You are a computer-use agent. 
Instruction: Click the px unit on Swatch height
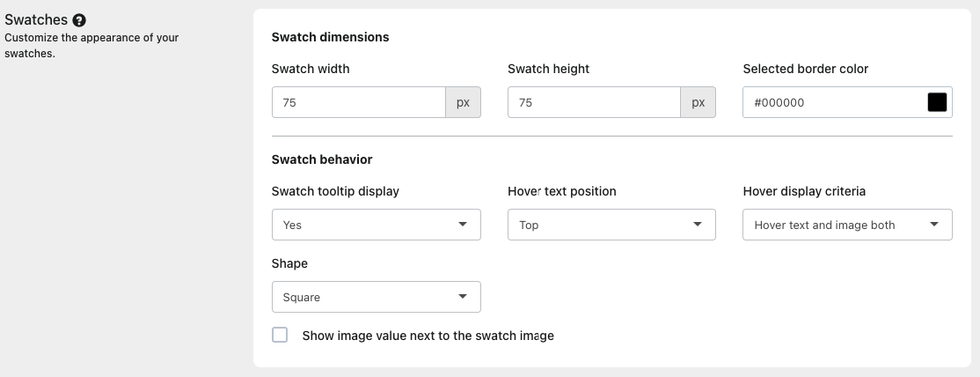click(698, 102)
